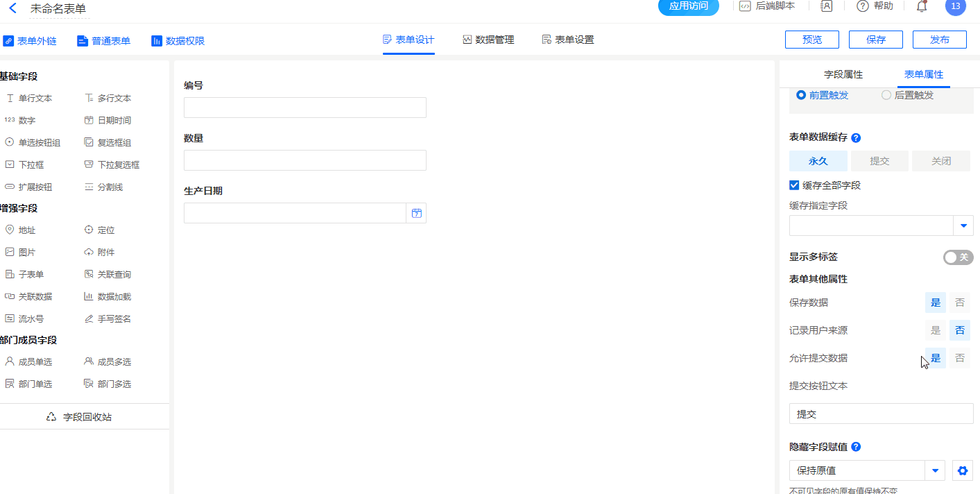
Task: Click the user avatar badge 13
Action: (955, 6)
